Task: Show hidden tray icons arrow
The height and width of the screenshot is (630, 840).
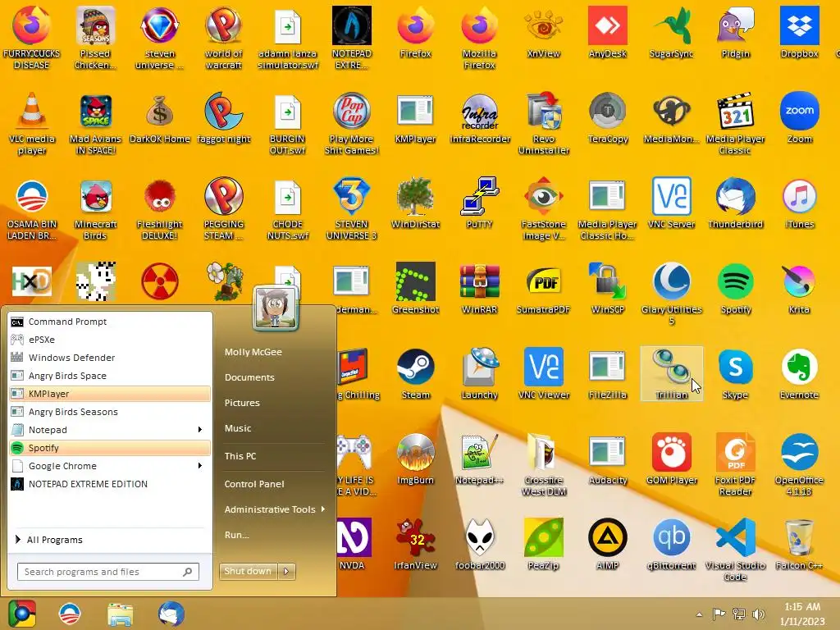Action: point(699,614)
